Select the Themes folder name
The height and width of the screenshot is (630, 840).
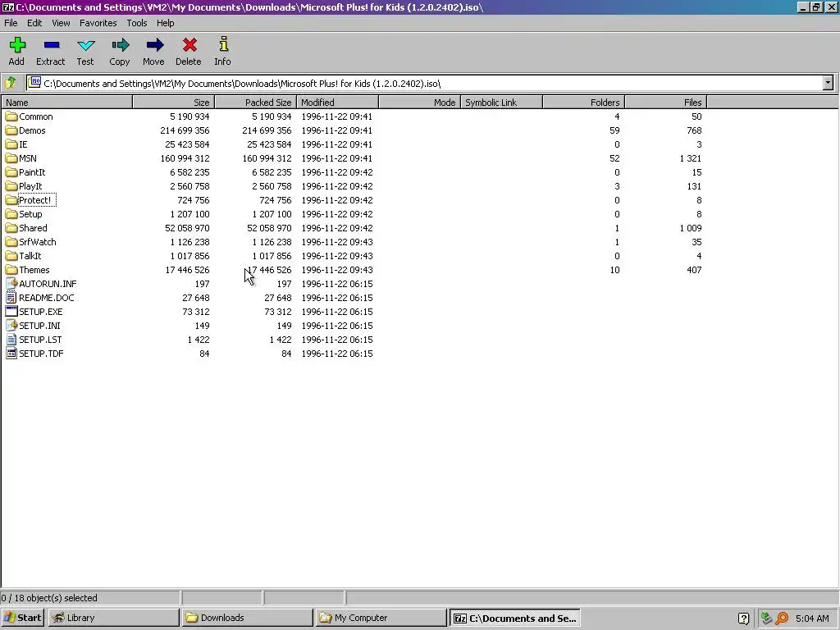click(x=34, y=269)
